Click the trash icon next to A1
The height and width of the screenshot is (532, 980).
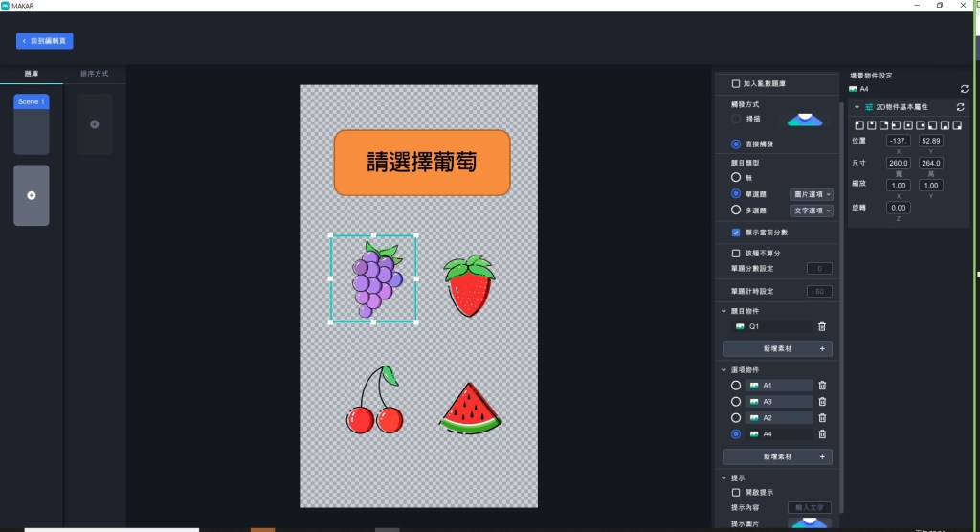pyautogui.click(x=822, y=386)
